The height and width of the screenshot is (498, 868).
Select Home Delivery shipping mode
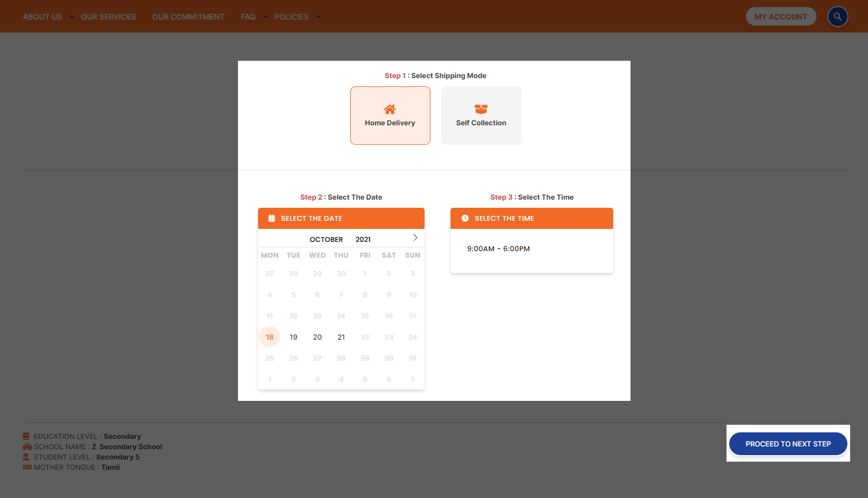coord(390,116)
